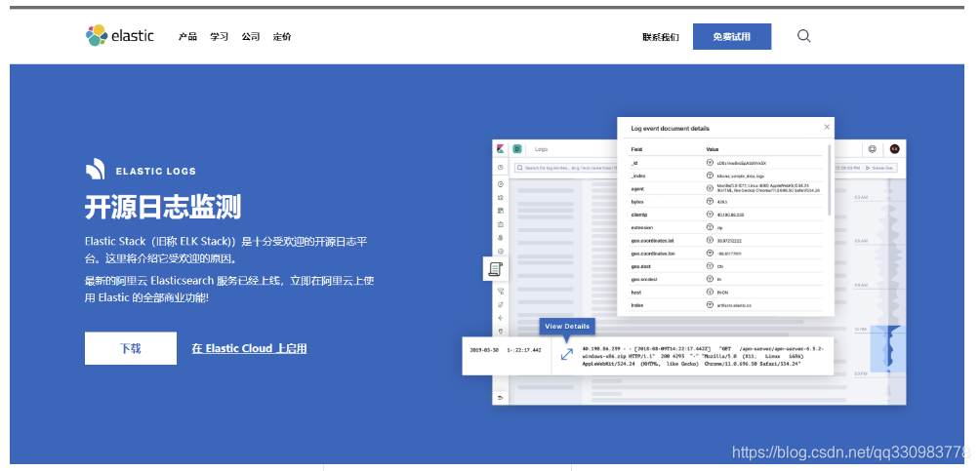The width and height of the screenshot is (980, 471).
Task: Click the log entries search field
Action: [x=565, y=168]
